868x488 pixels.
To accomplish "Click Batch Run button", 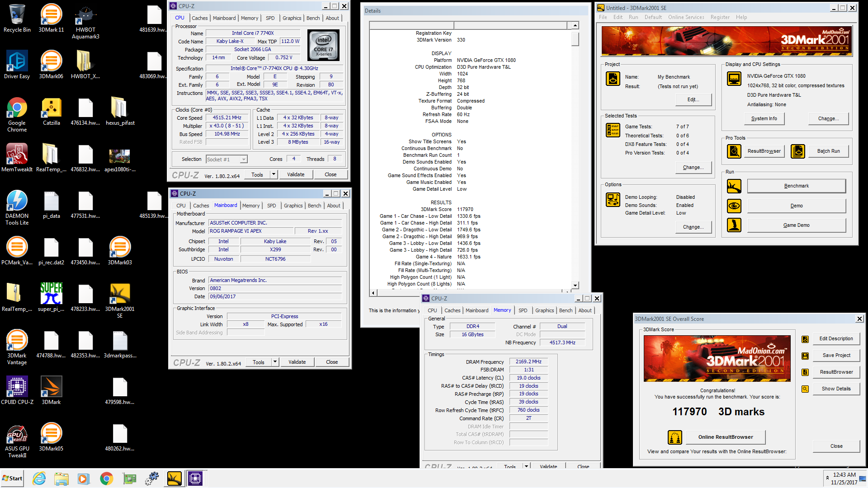I will click(828, 151).
